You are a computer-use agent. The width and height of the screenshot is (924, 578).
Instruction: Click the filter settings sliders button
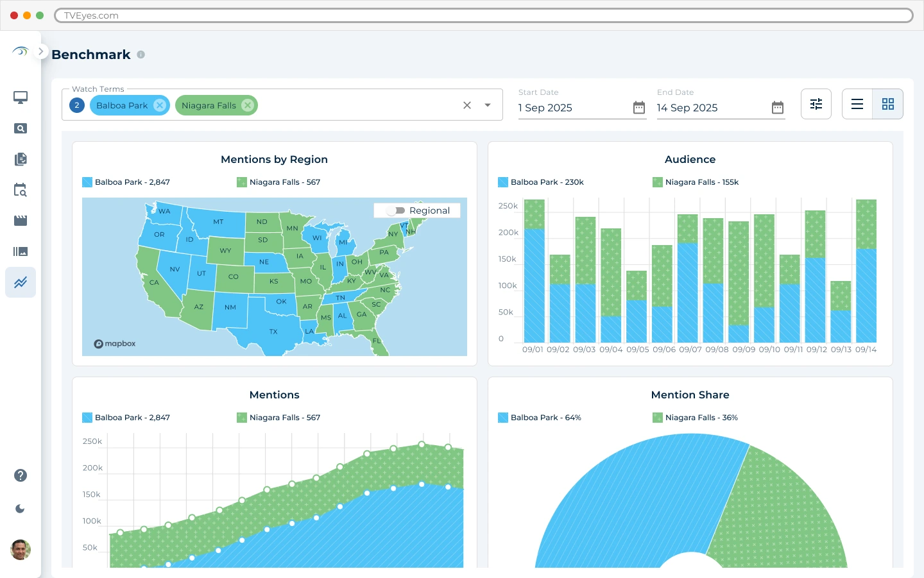point(816,104)
